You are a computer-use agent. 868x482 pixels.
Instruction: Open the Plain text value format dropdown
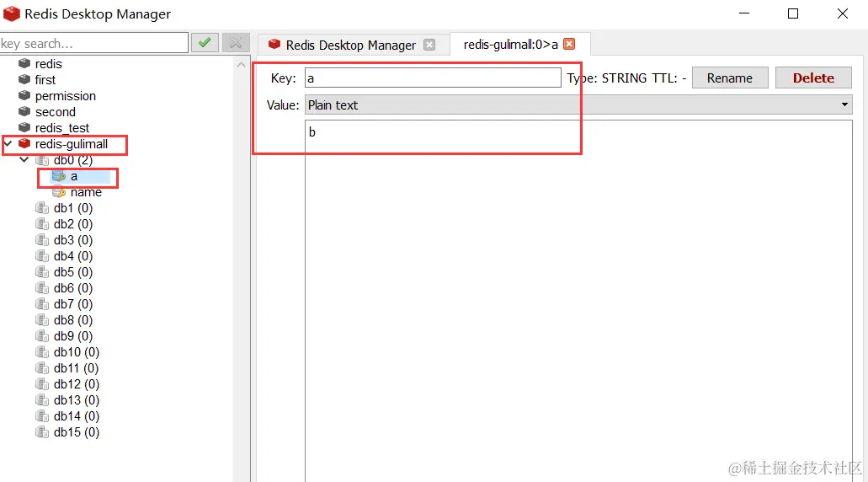[x=578, y=104]
